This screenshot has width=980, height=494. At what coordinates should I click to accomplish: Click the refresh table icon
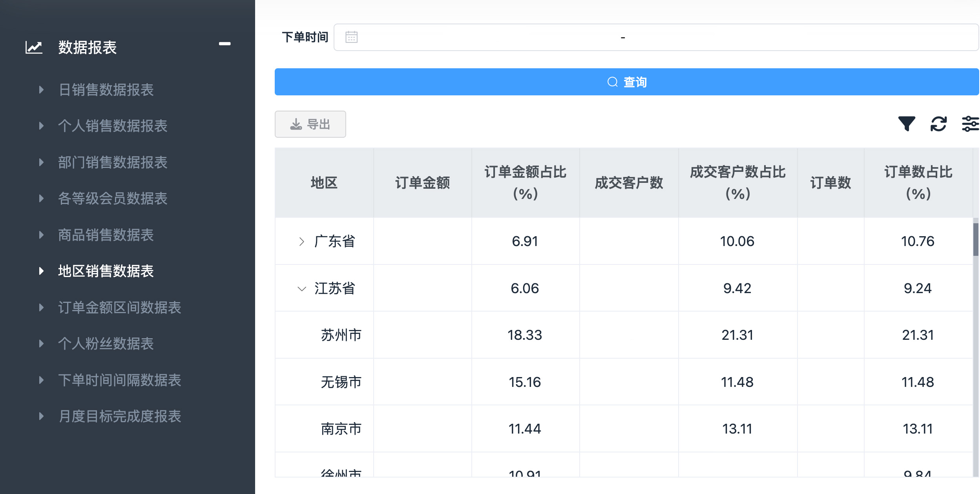pos(938,124)
